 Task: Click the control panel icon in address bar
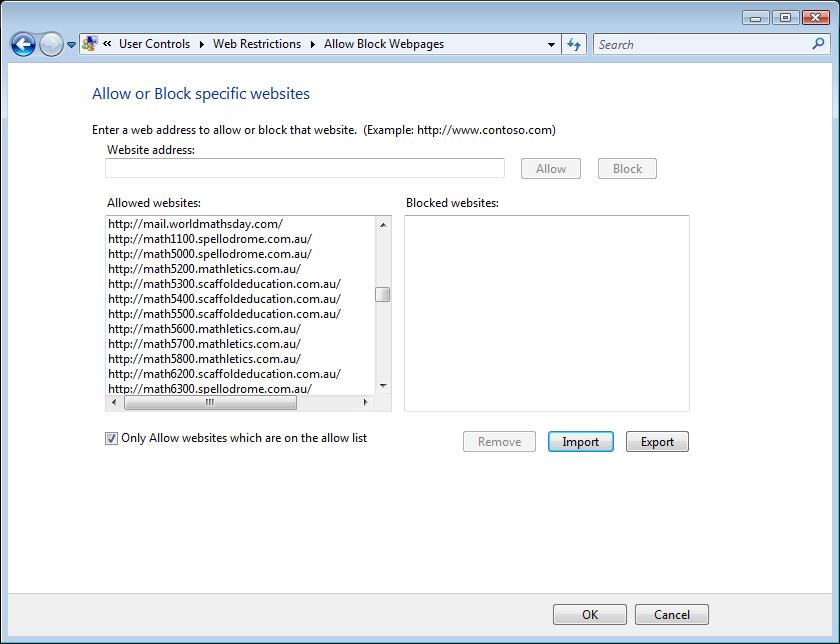90,44
